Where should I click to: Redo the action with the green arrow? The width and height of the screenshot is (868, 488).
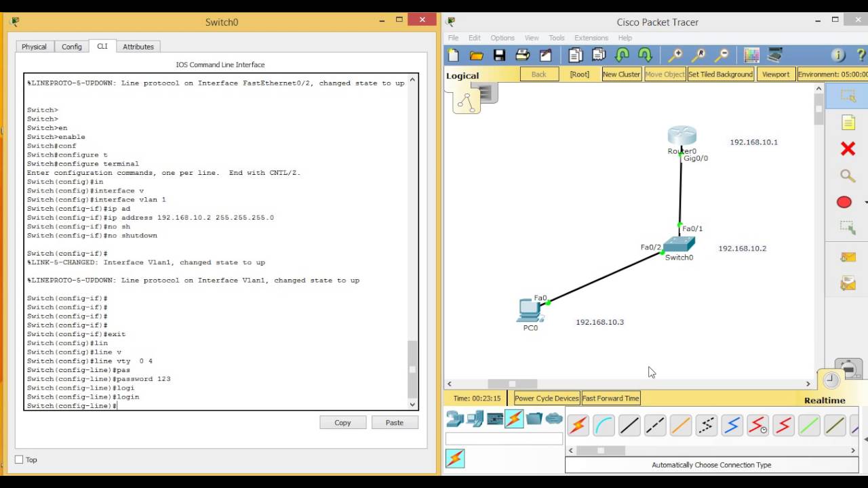click(645, 56)
